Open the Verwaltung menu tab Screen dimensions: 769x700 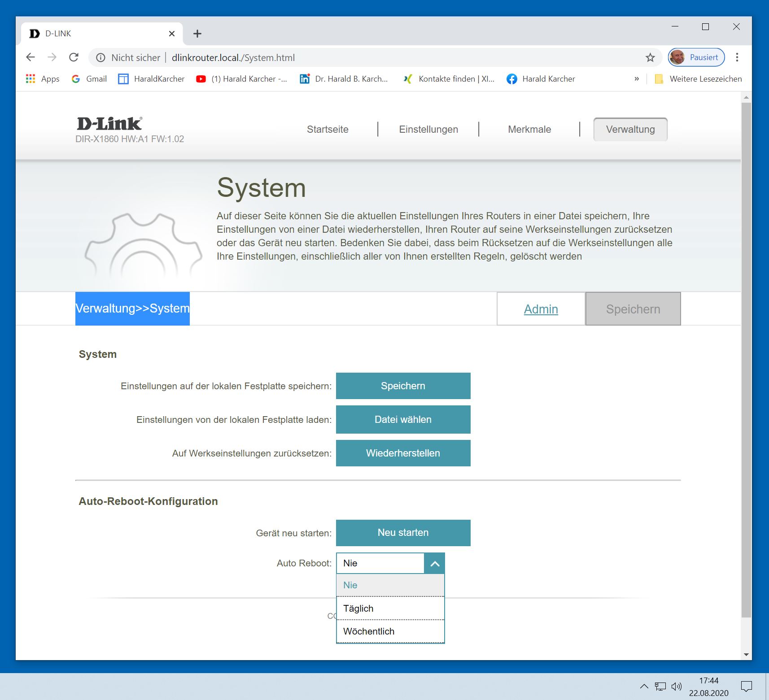630,130
